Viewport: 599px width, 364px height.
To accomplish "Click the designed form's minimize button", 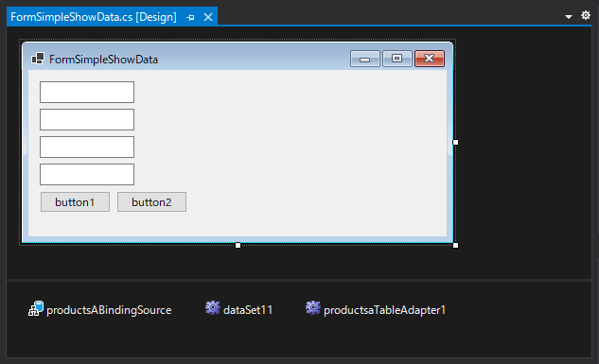I will coord(365,59).
